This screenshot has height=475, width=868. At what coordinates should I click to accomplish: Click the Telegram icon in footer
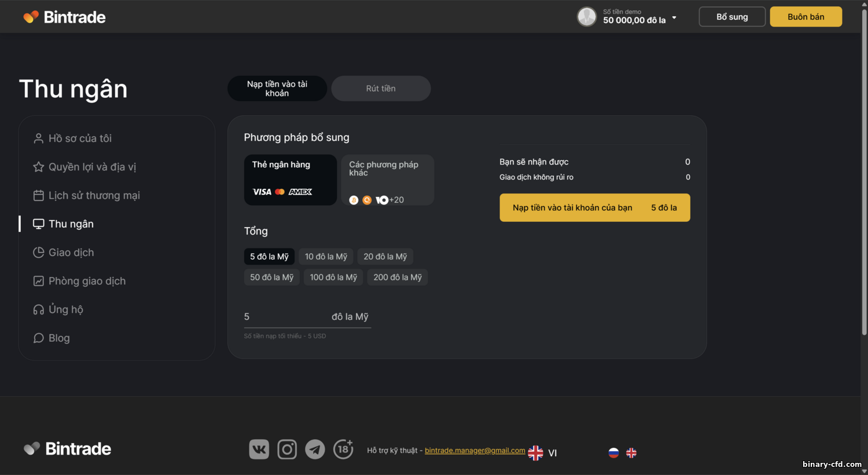[315, 450]
